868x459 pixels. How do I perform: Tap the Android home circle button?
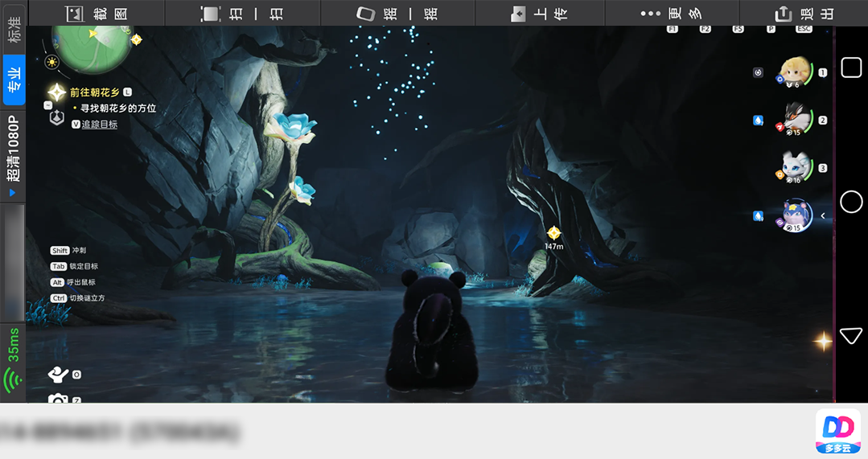(851, 202)
